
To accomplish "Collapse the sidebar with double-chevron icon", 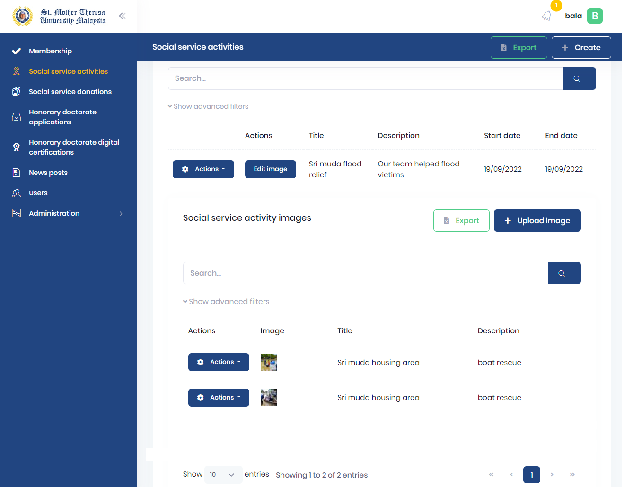I will (x=122, y=16).
